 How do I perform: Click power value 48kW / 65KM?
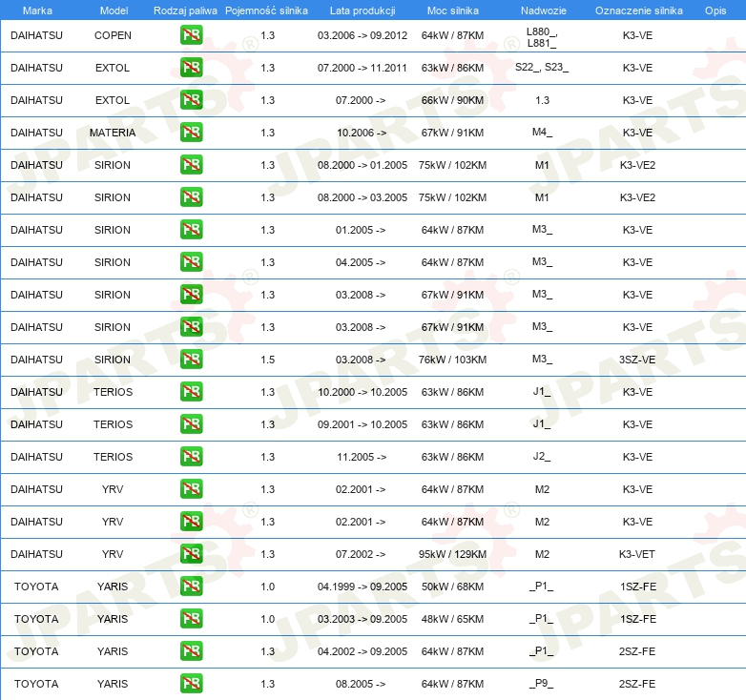452,619
